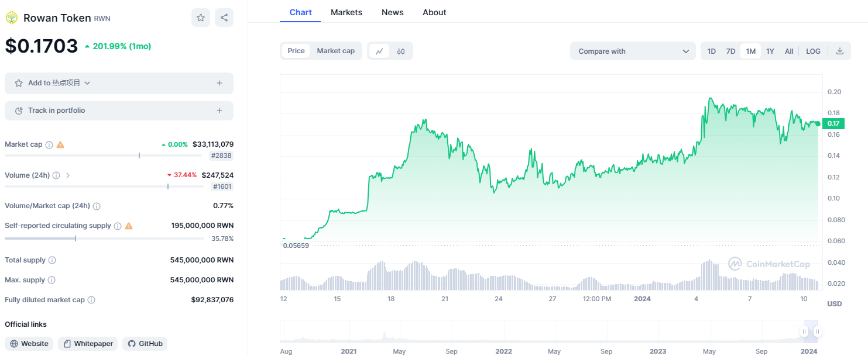The height and width of the screenshot is (356, 868).
Task: Open the Markets tab
Action: 346,12
